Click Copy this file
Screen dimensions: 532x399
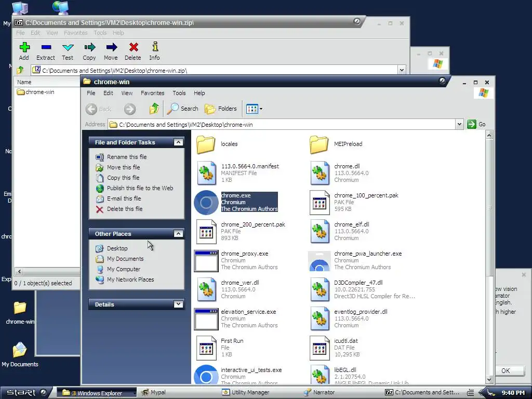pos(123,178)
